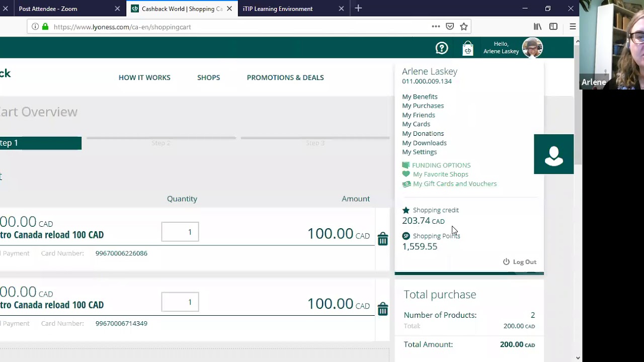The height and width of the screenshot is (362, 644).
Task: Open My Friends link
Action: [419, 115]
